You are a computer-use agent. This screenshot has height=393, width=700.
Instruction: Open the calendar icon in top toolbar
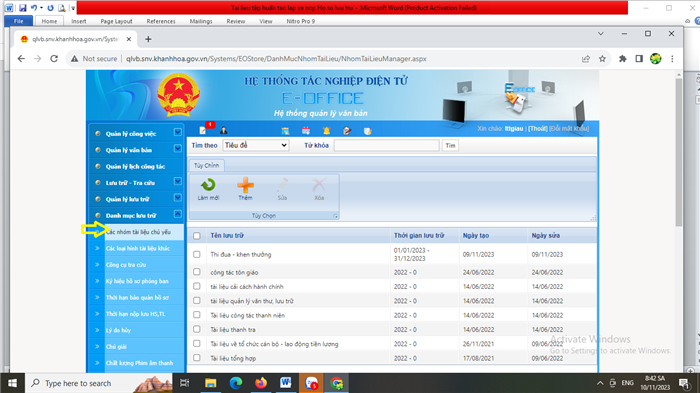[306, 130]
